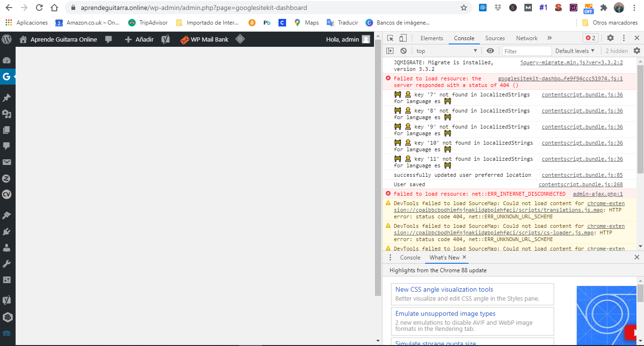Close the What's New tab
Viewport: 644px width, 346px height.
pyautogui.click(x=464, y=257)
